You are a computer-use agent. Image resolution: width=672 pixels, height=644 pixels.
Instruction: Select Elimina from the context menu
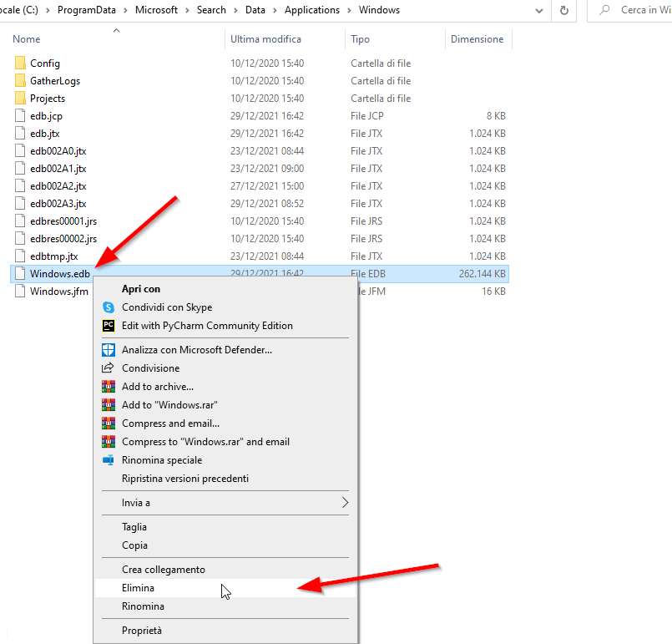[x=138, y=587]
